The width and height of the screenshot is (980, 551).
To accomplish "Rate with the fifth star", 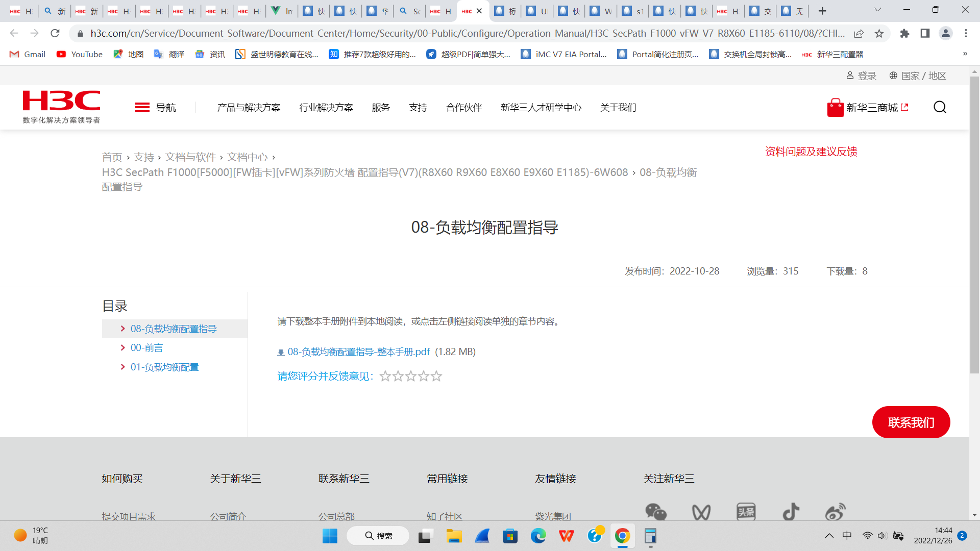I will [x=436, y=377].
